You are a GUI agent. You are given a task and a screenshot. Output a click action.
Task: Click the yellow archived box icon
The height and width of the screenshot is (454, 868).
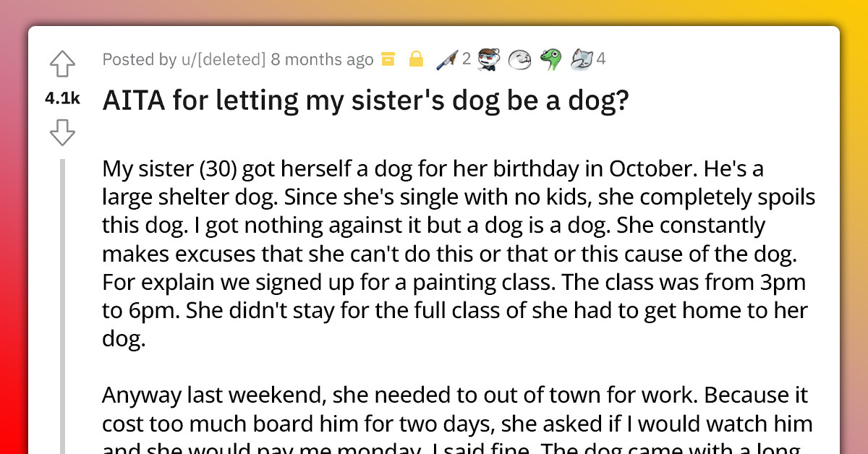(x=388, y=59)
